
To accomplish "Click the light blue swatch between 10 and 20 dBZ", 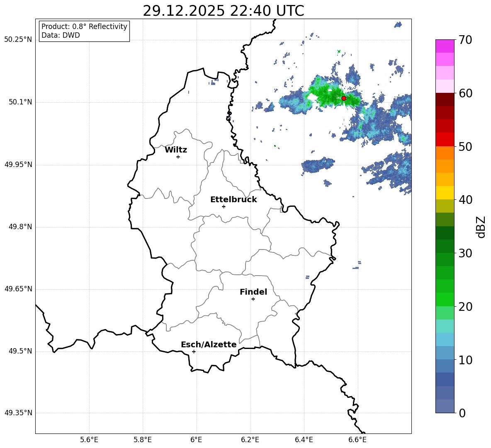I will pos(445,339).
